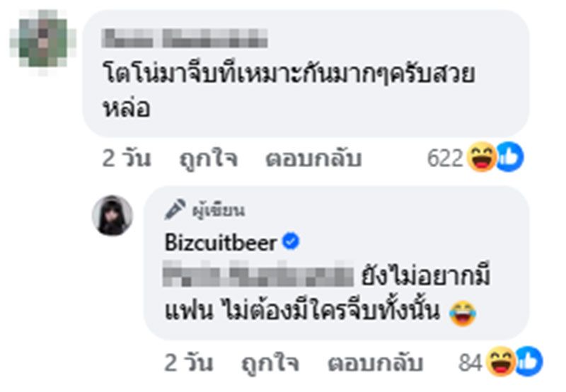Click ถูกใจ under the first comment
This screenshot has height=392, width=566.
209,158
